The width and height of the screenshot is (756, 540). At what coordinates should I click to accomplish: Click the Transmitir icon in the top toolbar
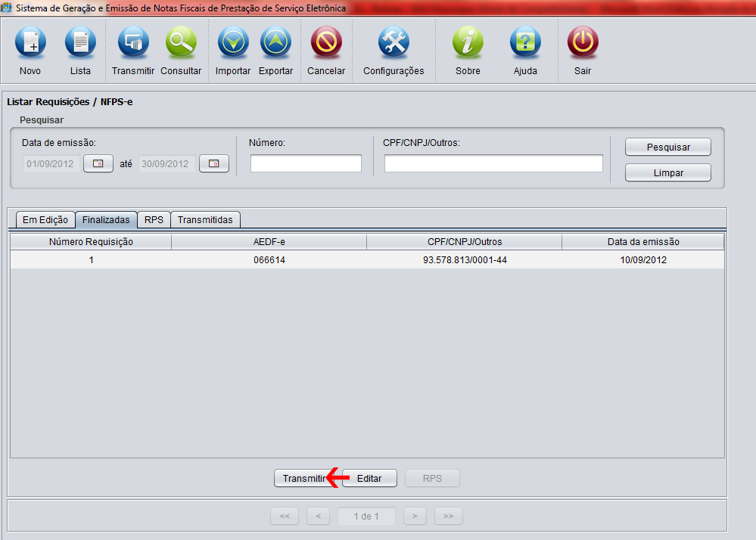coord(133,42)
